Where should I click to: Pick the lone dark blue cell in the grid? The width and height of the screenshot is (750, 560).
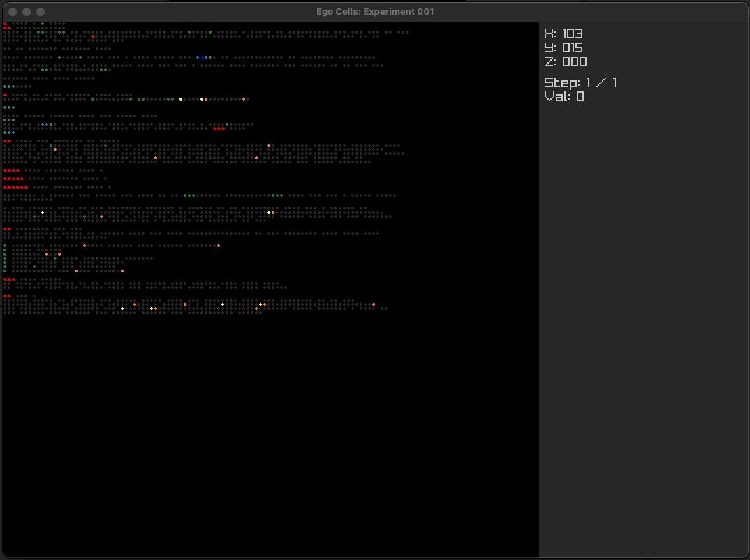pos(202,57)
